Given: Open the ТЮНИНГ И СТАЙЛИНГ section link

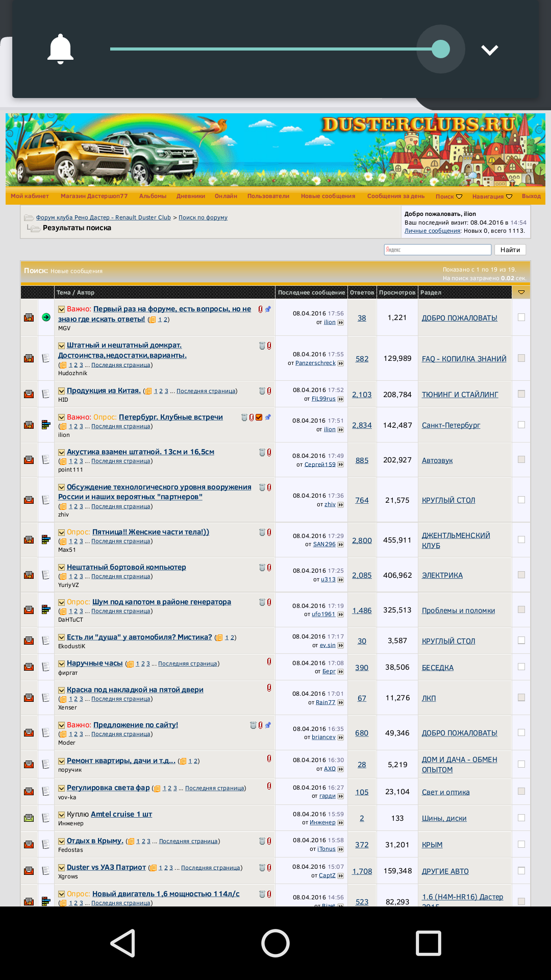Looking at the screenshot, I should tap(460, 395).
